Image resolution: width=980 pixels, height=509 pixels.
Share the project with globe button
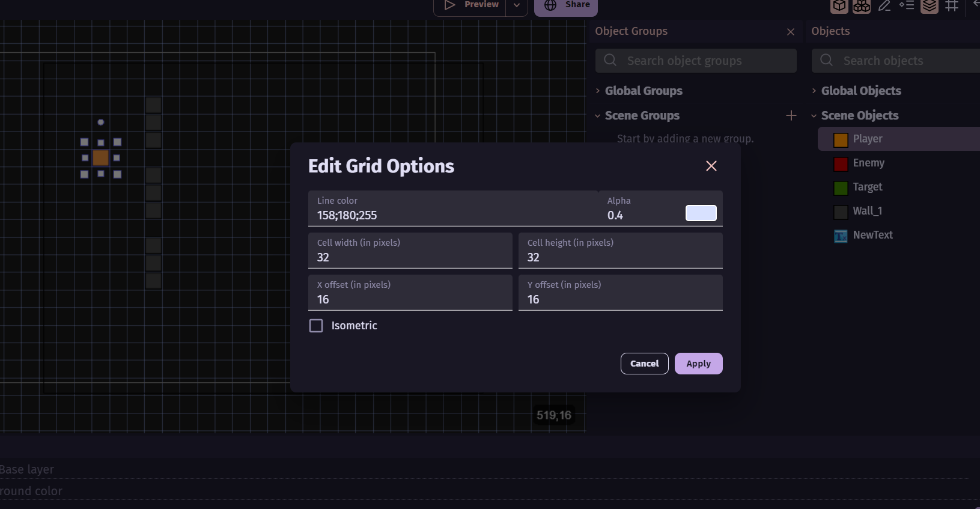565,5
